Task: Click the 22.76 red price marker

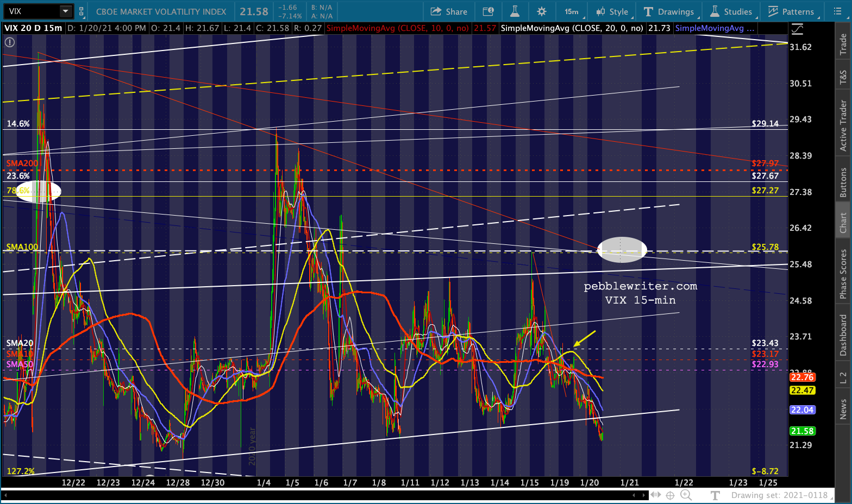Action: 802,377
